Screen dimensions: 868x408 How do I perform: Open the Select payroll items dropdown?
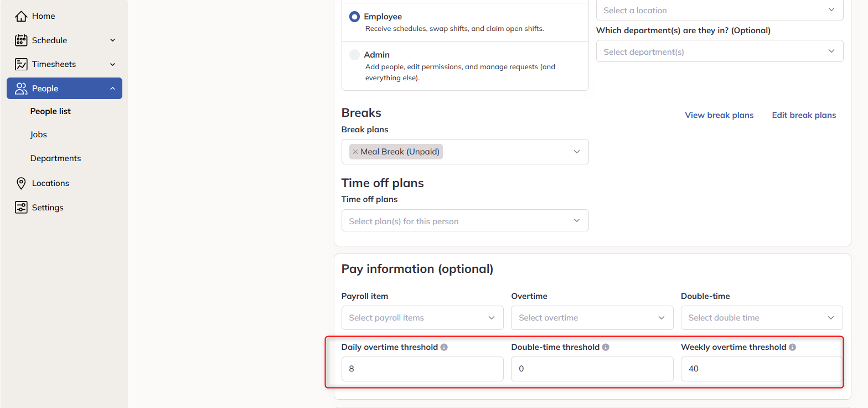(422, 318)
